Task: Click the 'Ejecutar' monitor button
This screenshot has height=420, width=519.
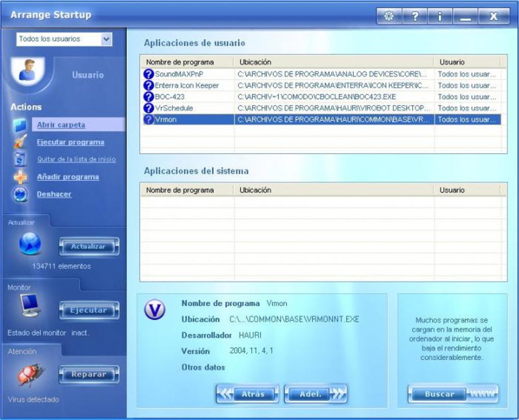Action: click(89, 311)
